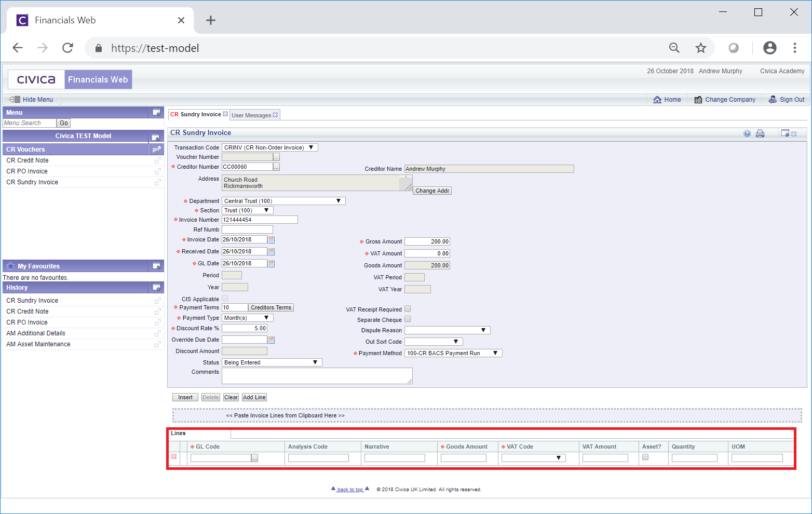Open Department dropdown Central Trust
This screenshot has width=812, height=514.
coord(283,201)
